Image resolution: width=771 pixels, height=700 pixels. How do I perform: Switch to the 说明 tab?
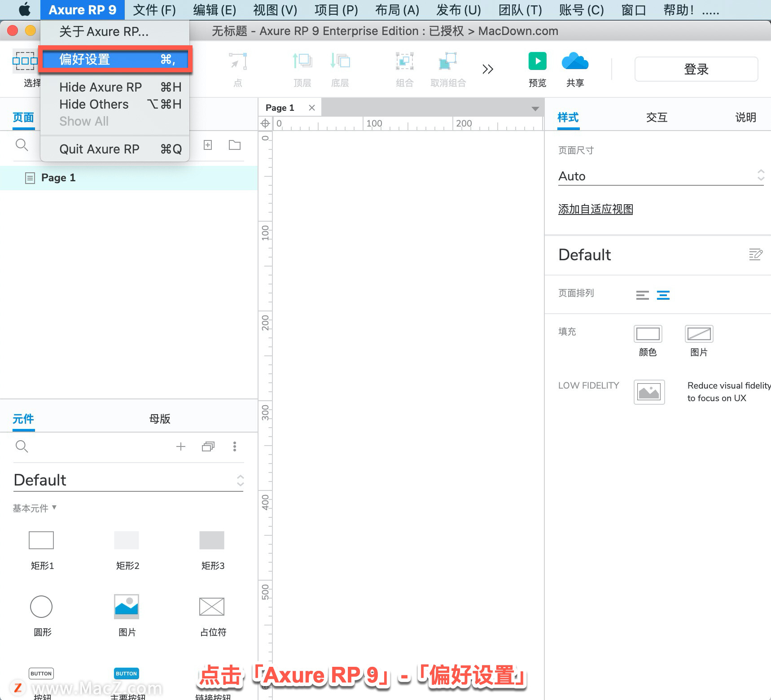(x=745, y=118)
